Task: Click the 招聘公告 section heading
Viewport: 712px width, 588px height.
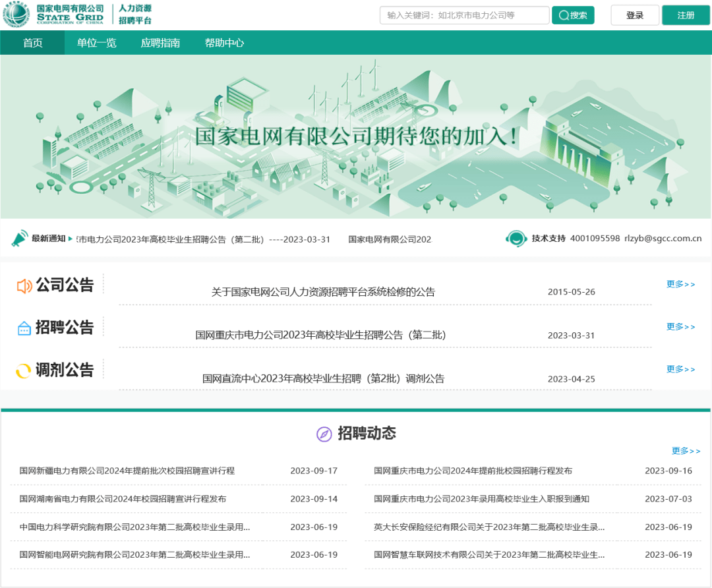Action: (65, 328)
